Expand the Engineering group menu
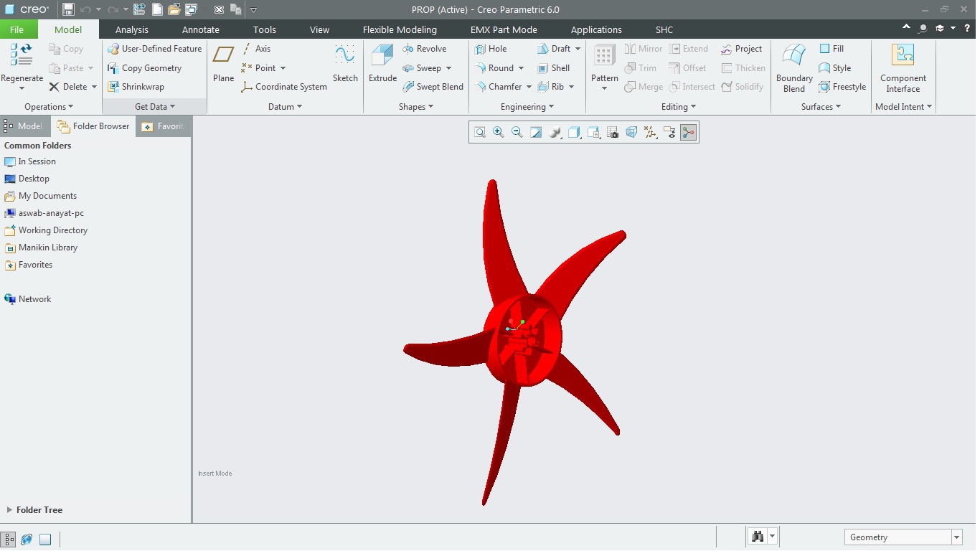The image size is (980, 551). pos(527,107)
